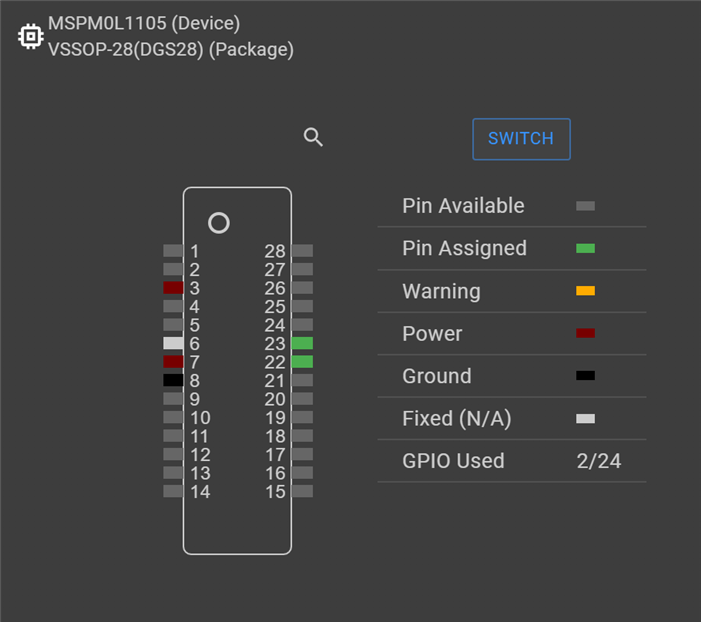Select pin 20 pad
This screenshot has width=701, height=622.
tap(302, 398)
